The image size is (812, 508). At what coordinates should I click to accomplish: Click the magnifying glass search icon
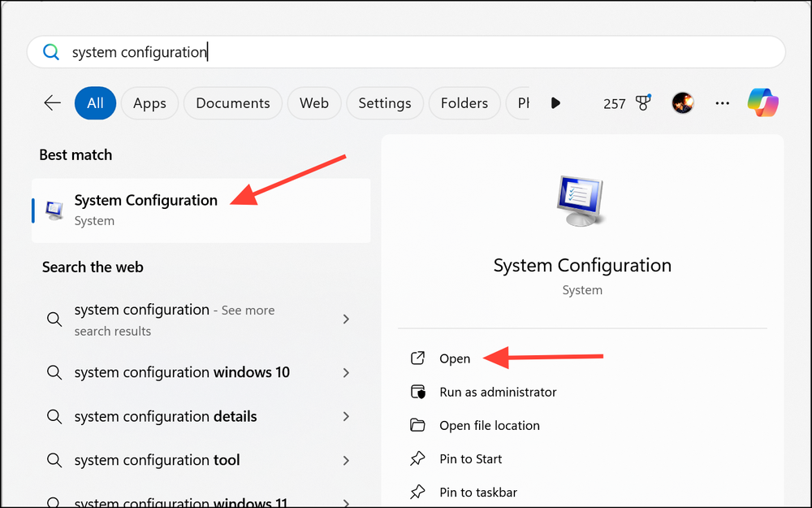click(50, 50)
